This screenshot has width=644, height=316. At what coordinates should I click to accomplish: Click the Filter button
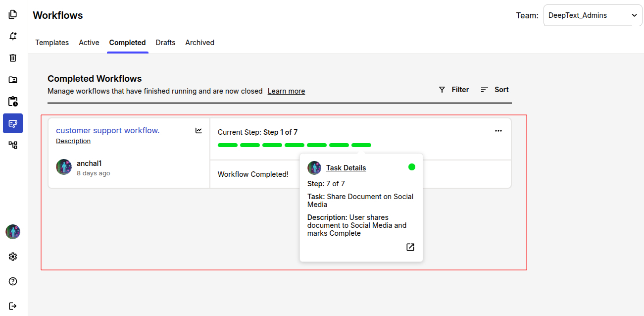[454, 90]
